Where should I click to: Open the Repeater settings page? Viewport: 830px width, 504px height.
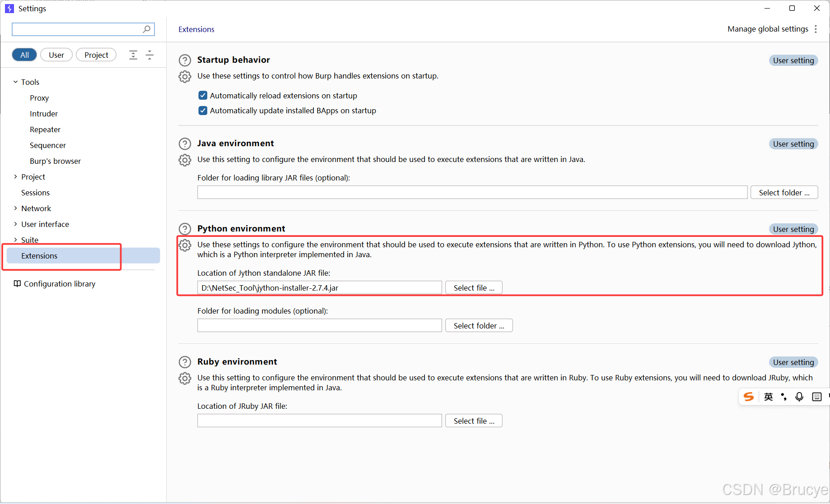45,129
